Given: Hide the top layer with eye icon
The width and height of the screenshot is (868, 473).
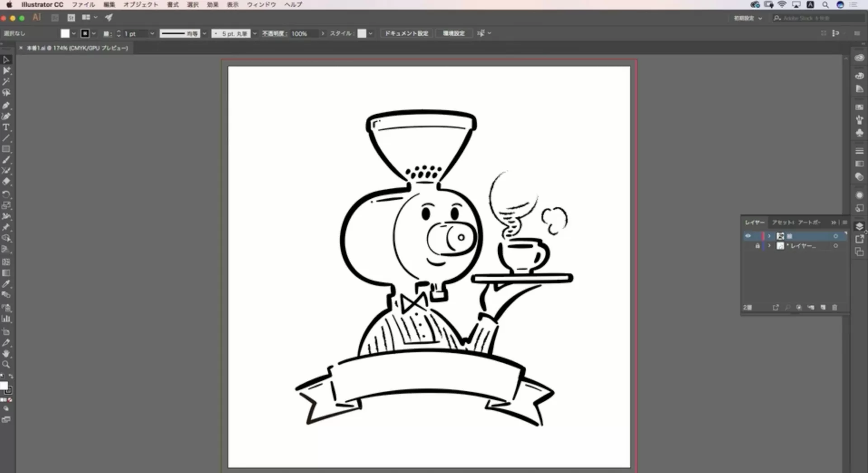Looking at the screenshot, I should click(x=748, y=236).
